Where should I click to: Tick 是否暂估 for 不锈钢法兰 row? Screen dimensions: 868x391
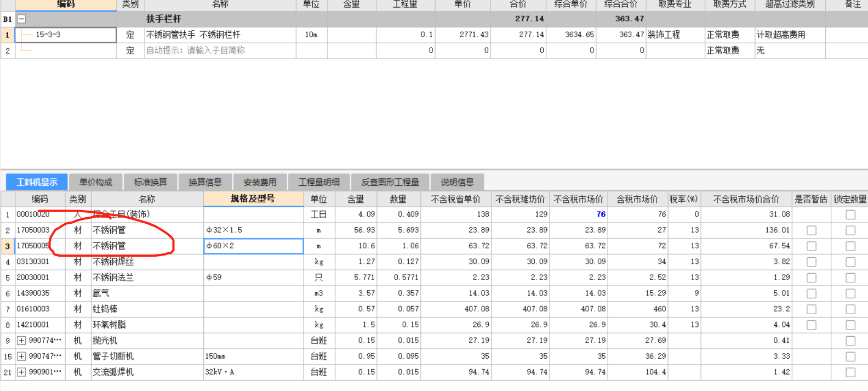pyautogui.click(x=812, y=278)
